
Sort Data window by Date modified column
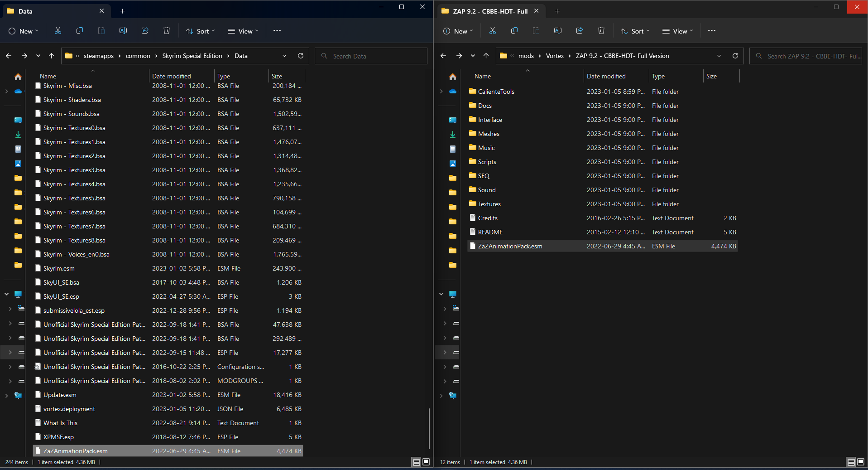tap(172, 76)
